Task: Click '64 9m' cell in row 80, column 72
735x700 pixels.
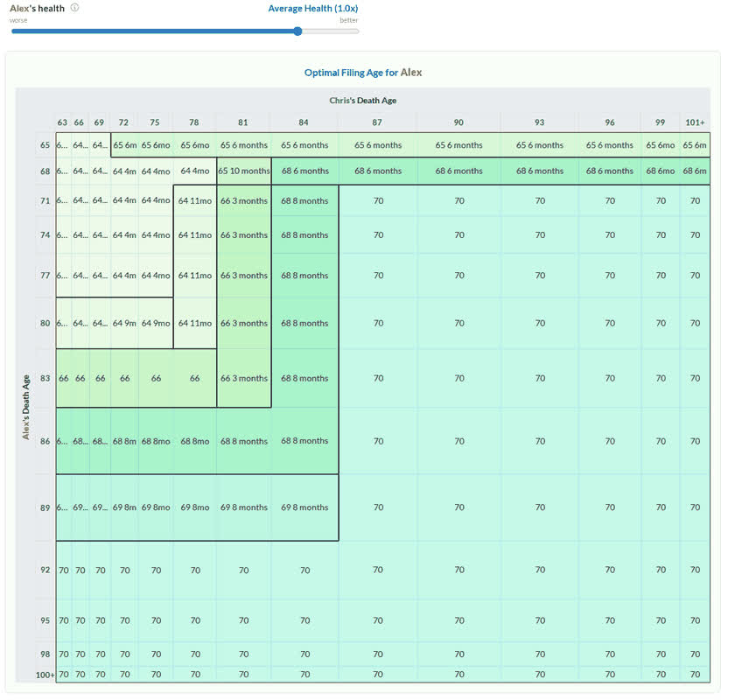Action: [124, 323]
